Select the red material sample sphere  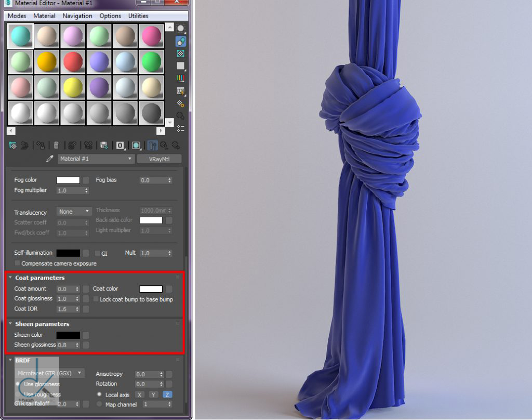pos(73,62)
